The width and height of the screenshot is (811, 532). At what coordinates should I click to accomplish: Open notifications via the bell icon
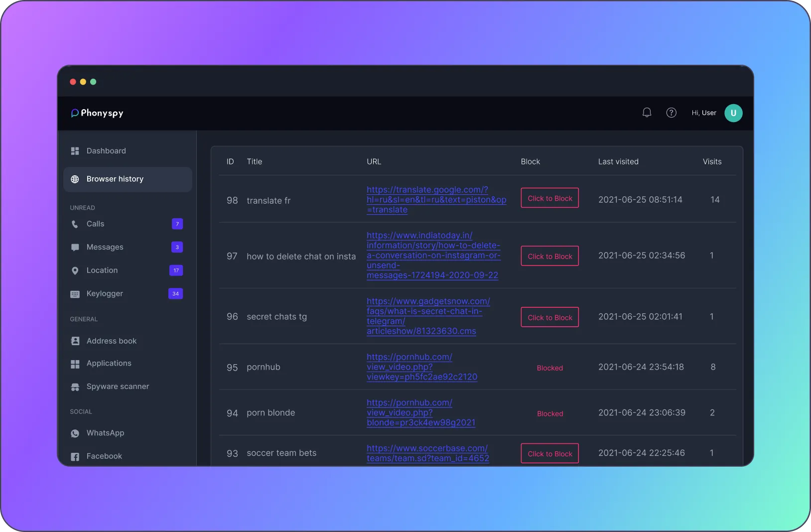[646, 113]
